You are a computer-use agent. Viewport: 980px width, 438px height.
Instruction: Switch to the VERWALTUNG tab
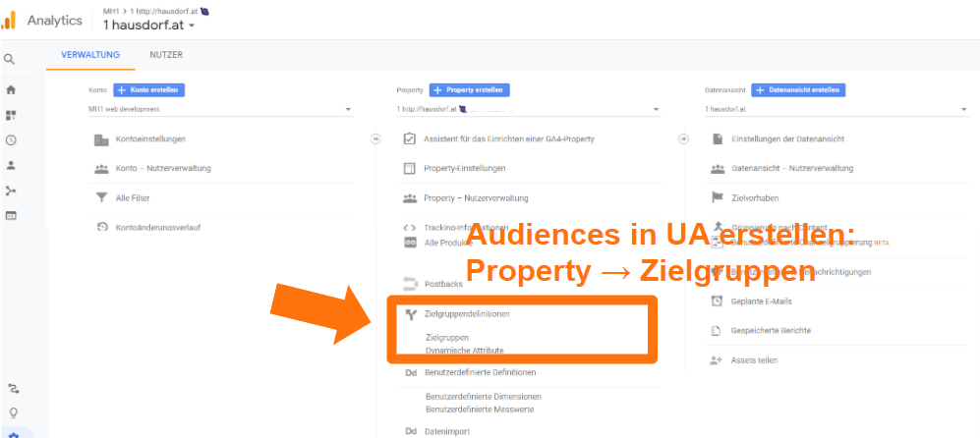pos(90,55)
